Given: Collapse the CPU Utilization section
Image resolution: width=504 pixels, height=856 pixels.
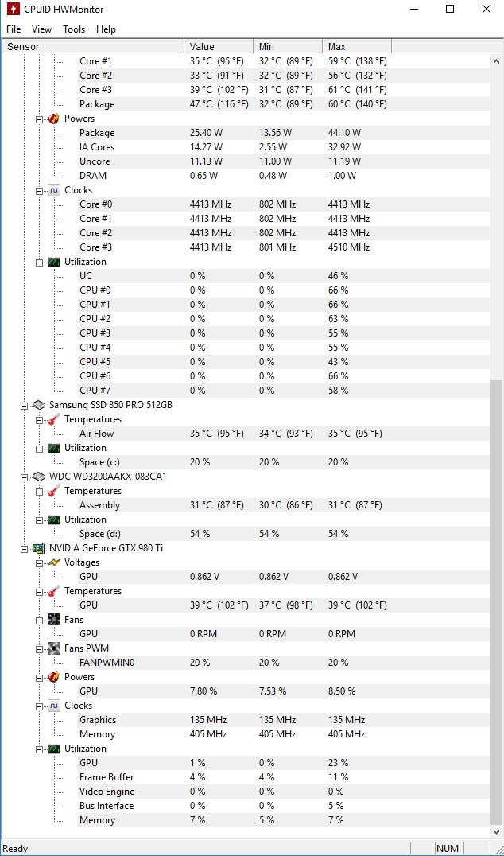Looking at the screenshot, I should [39, 262].
